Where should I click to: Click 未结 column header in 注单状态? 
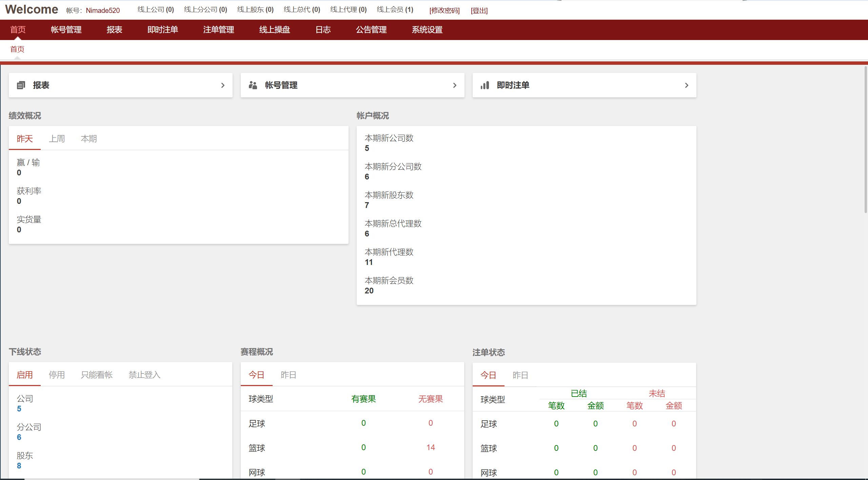657,393
